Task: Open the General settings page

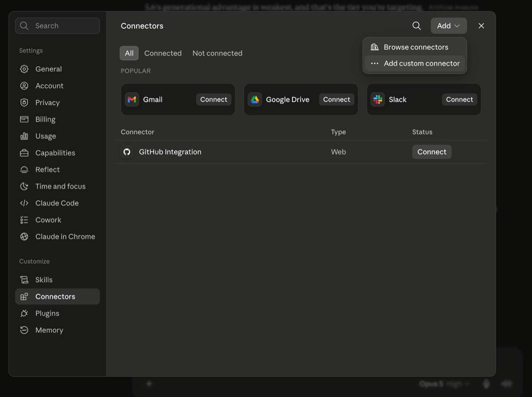Action: (x=57, y=69)
